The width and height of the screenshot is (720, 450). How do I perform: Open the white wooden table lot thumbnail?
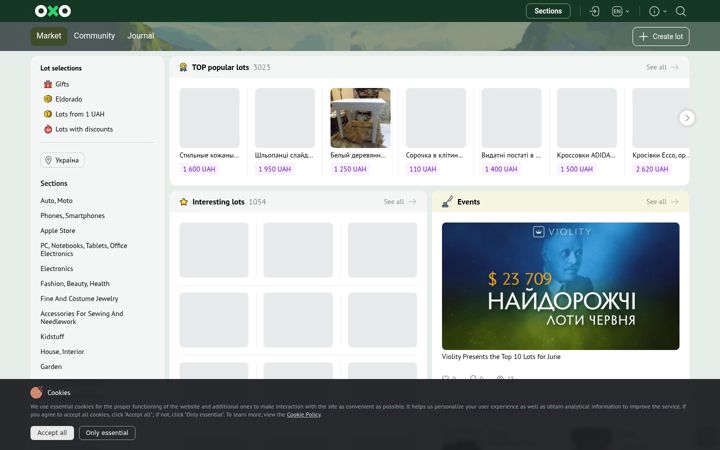(360, 118)
